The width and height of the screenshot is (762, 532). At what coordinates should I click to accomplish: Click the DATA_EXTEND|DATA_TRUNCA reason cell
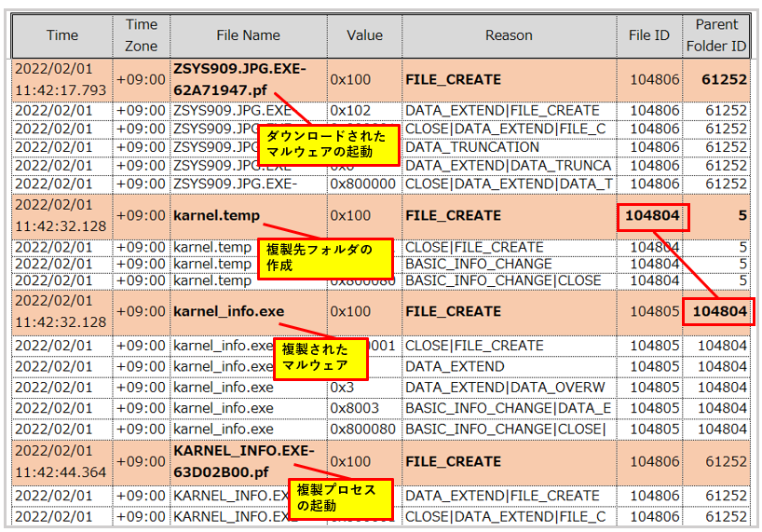click(509, 166)
